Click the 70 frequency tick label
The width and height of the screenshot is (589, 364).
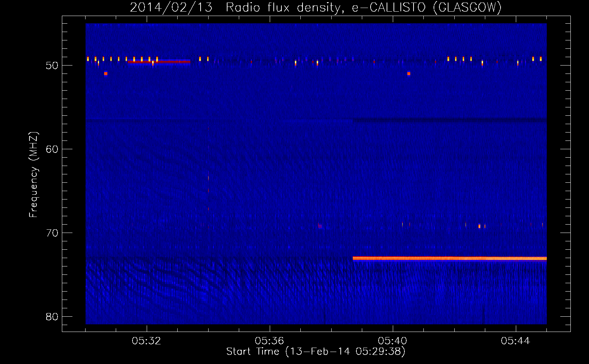(52, 233)
